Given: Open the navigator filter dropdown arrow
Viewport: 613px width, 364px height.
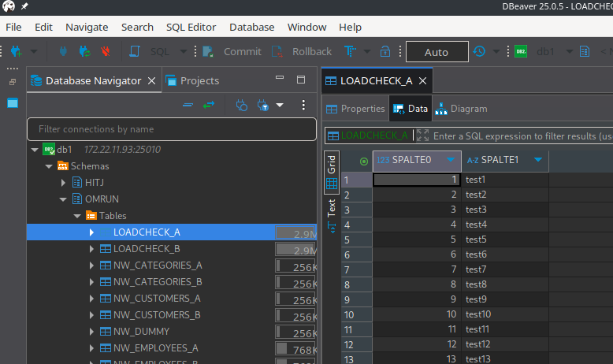Looking at the screenshot, I should click(280, 105).
